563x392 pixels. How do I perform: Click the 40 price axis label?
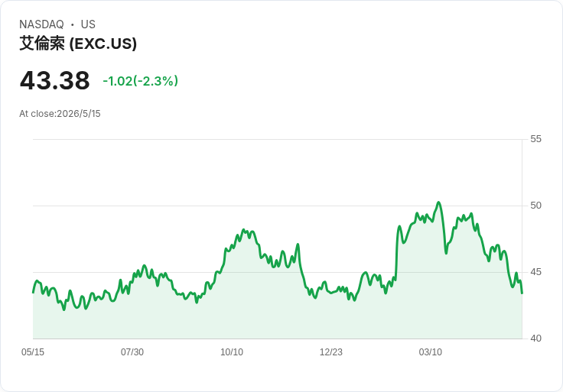[x=535, y=339]
